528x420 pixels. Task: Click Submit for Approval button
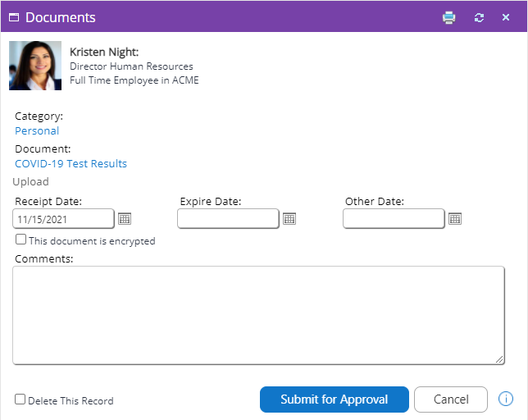click(x=334, y=399)
